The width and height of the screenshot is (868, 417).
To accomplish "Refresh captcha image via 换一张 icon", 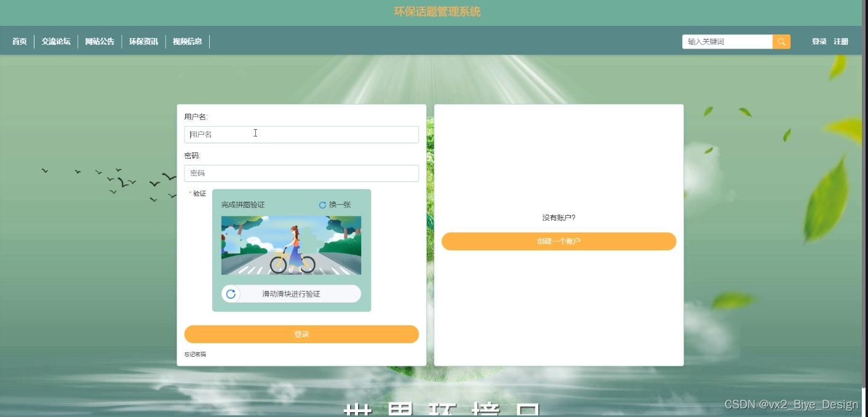I will [x=322, y=205].
